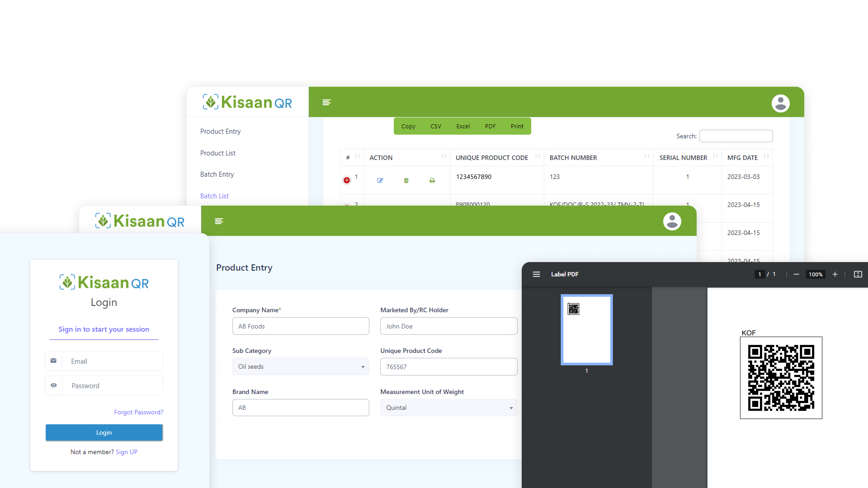Image resolution: width=868 pixels, height=488 pixels.
Task: Open the Label PDF sidebar menu icon
Action: point(536,274)
